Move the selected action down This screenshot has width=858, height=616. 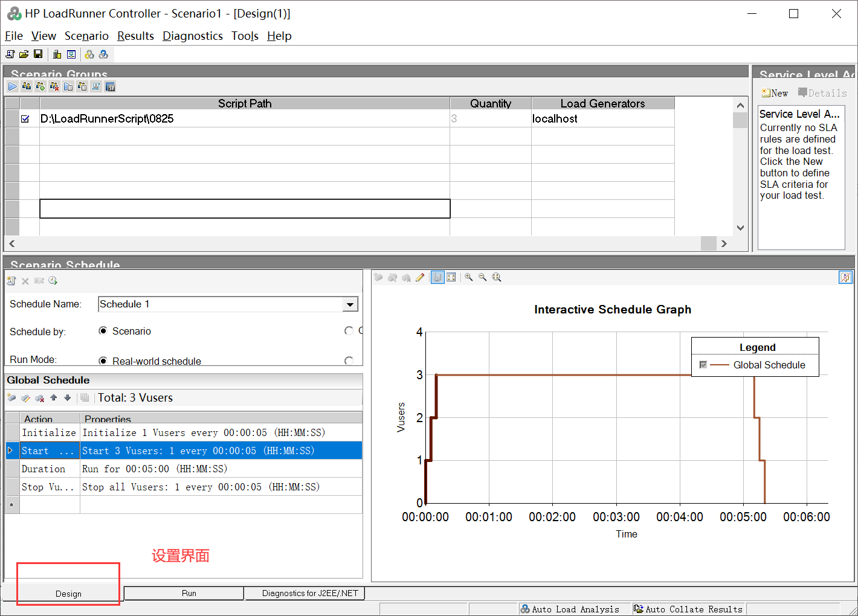(x=67, y=397)
